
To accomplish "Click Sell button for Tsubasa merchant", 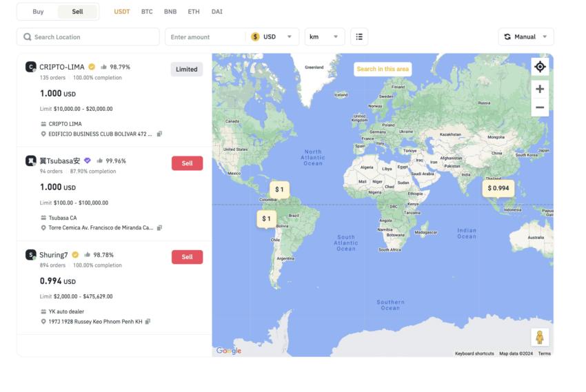I will click(188, 163).
